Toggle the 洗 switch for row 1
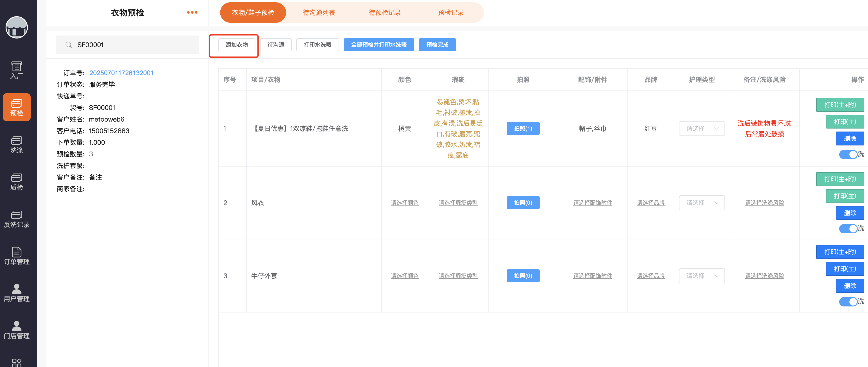This screenshot has height=367, width=868. tap(848, 154)
